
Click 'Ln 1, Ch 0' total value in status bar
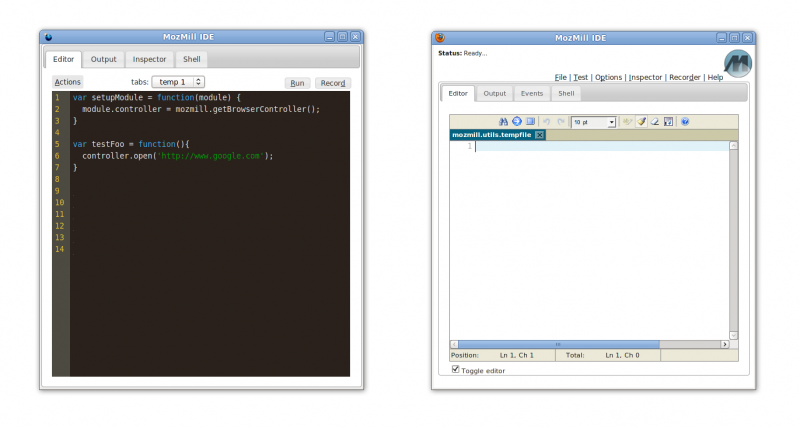[622, 355]
